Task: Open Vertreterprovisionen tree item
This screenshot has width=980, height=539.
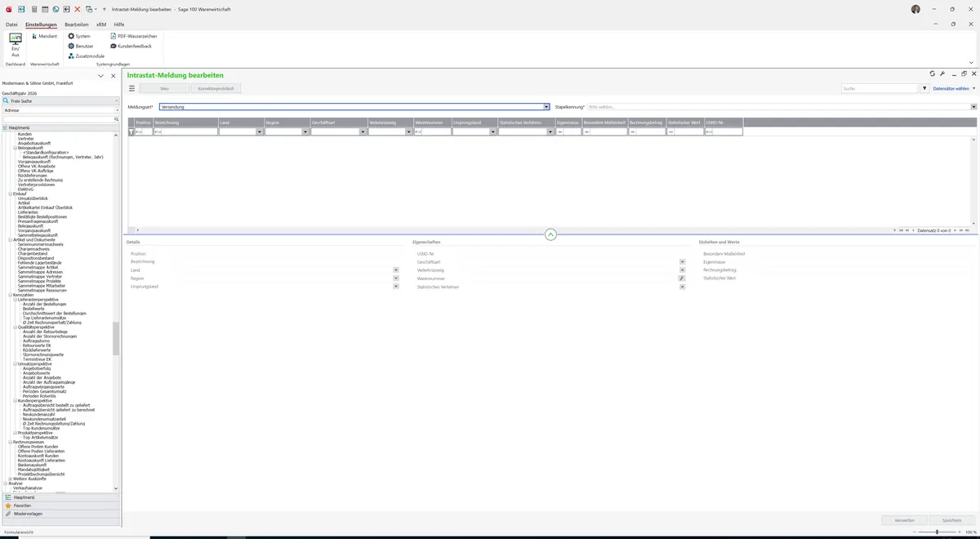Action: click(x=37, y=185)
